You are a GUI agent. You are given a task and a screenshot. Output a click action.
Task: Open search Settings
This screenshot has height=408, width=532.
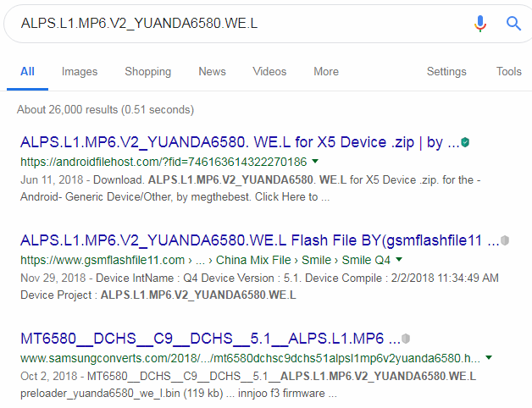pyautogui.click(x=446, y=72)
